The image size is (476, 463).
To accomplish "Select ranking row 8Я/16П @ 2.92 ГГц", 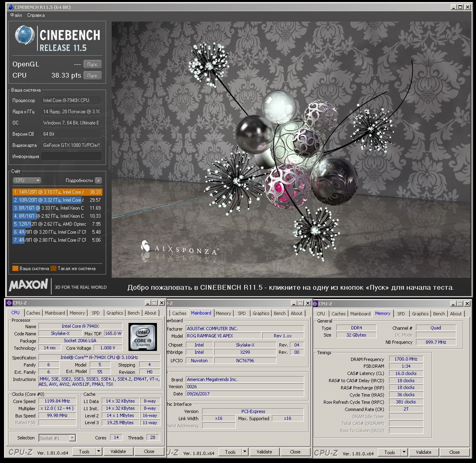I will (57, 216).
